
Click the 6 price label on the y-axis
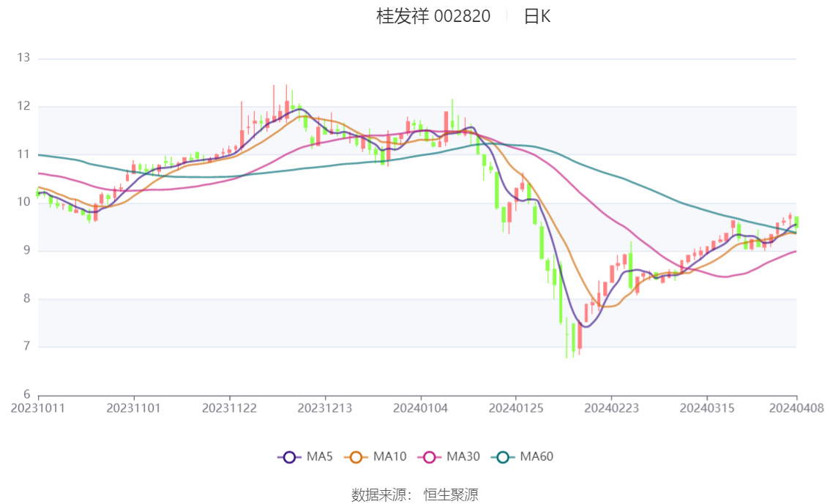pyautogui.click(x=26, y=395)
